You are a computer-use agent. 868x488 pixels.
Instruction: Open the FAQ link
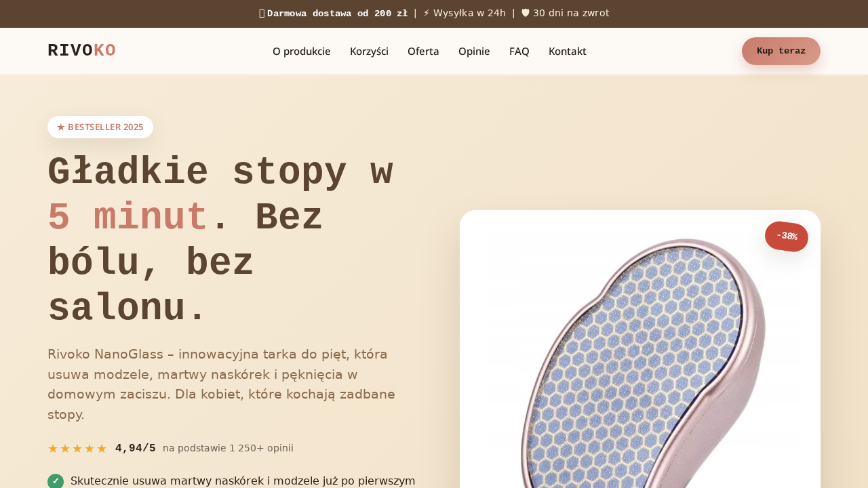point(519,51)
